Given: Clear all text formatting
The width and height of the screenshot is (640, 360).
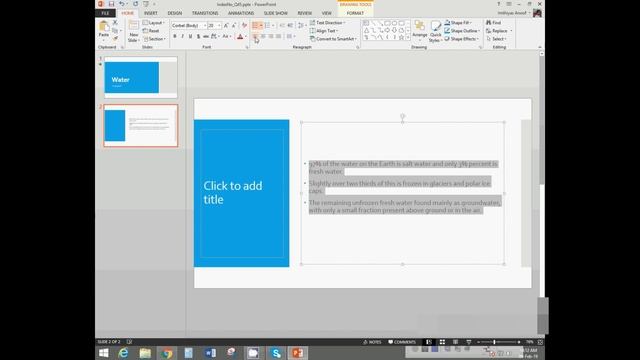Looking at the screenshot, I should pos(244,25).
